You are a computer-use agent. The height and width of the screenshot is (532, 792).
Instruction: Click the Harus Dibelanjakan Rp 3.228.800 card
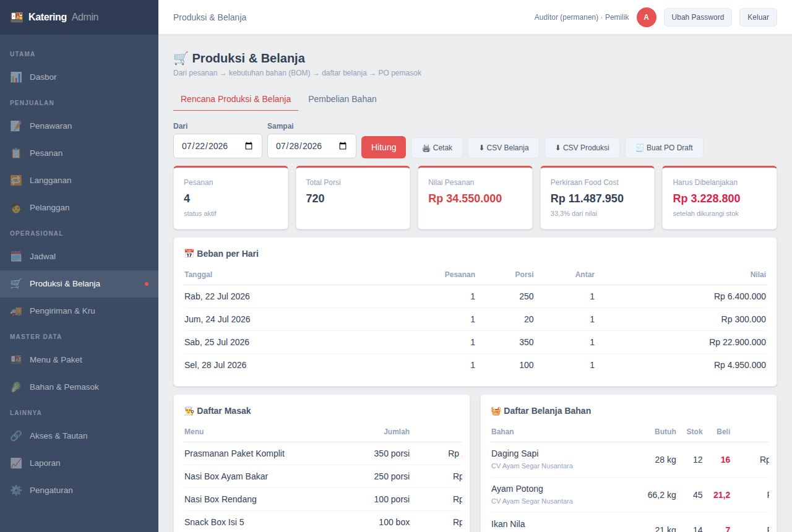(720, 198)
